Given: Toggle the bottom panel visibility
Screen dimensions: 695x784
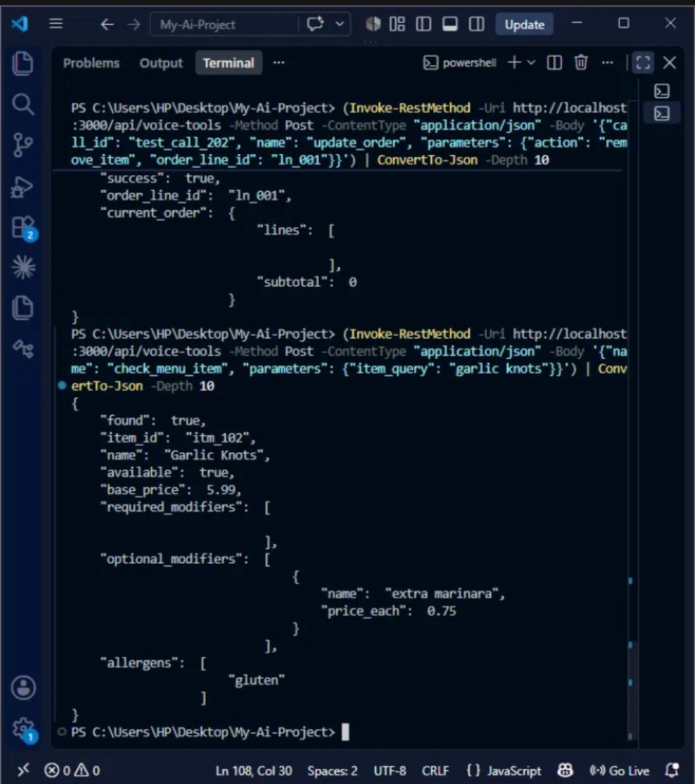Looking at the screenshot, I should (x=449, y=24).
